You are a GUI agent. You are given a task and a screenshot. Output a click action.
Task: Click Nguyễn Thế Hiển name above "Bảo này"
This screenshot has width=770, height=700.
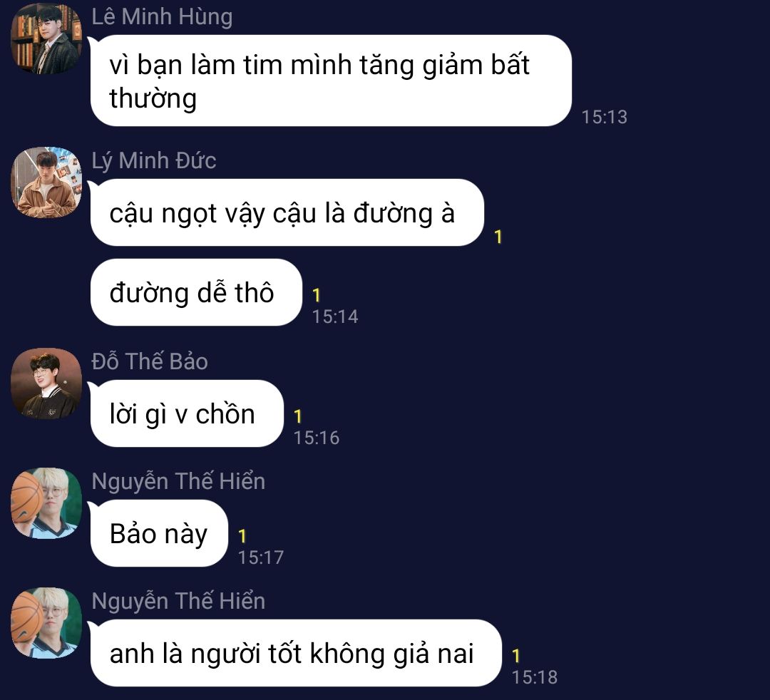(x=178, y=481)
